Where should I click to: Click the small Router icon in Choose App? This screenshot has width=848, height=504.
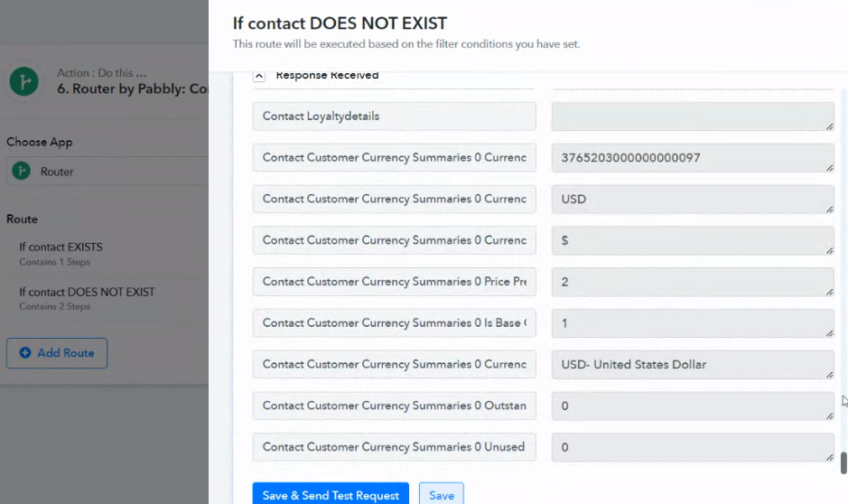point(23,172)
